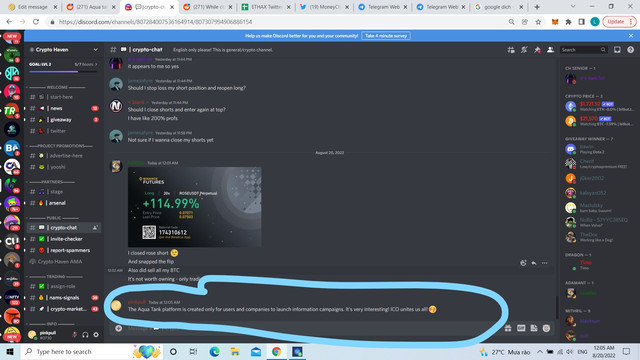
Task: Dismiss the Discord survey banner
Action: [631, 36]
